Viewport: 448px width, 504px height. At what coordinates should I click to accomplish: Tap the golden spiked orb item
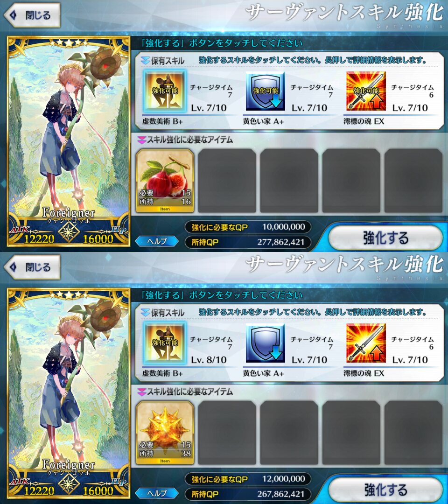tap(165, 433)
